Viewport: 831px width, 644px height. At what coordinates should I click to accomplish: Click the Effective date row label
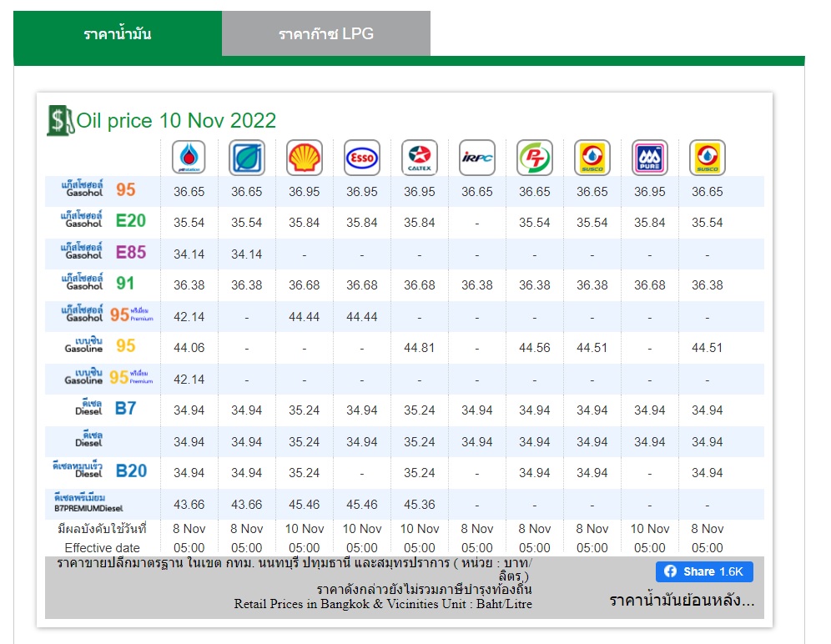(x=103, y=548)
